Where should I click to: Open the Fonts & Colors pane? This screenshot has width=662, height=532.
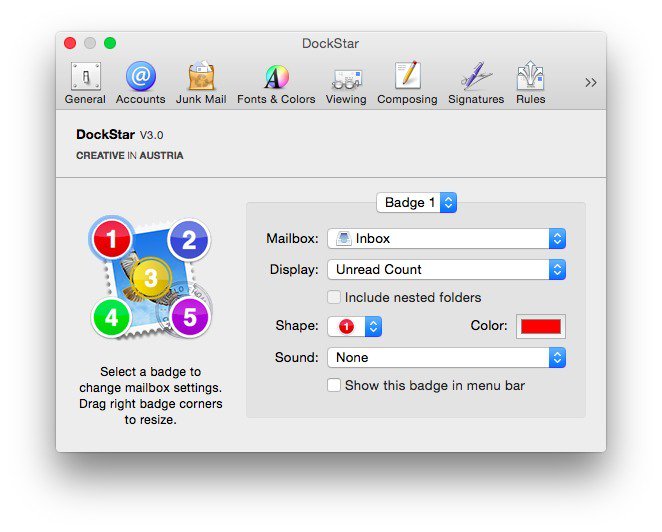[276, 83]
